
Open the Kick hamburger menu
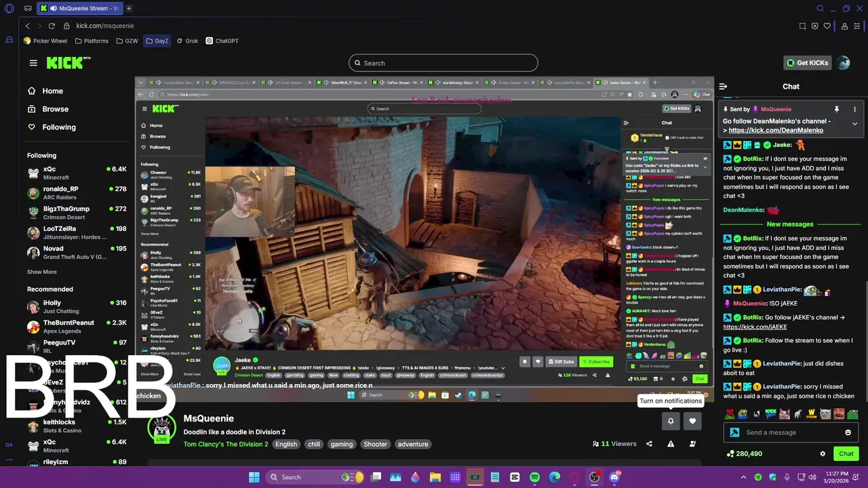tap(33, 63)
